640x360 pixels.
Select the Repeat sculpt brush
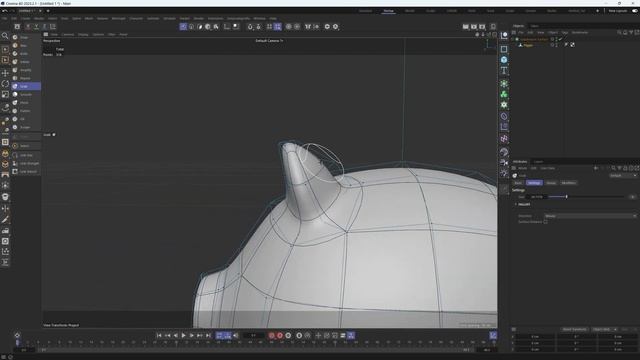point(26,78)
